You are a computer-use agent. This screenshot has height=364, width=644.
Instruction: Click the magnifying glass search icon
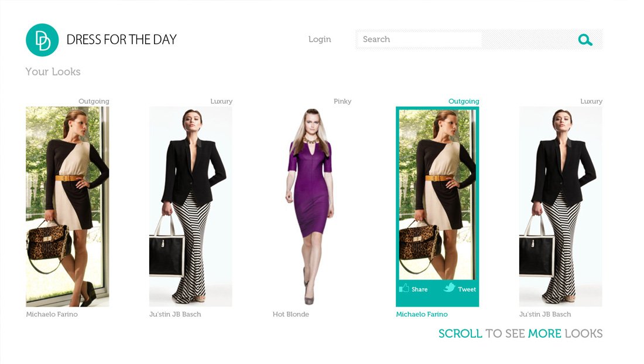585,40
